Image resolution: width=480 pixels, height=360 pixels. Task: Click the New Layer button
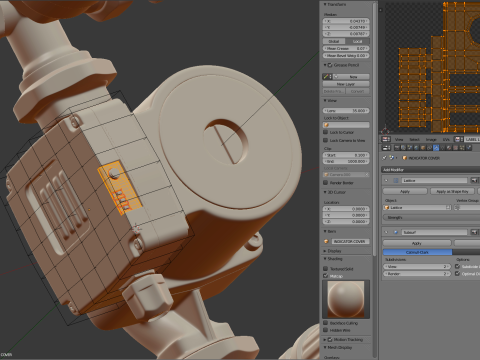click(346, 84)
